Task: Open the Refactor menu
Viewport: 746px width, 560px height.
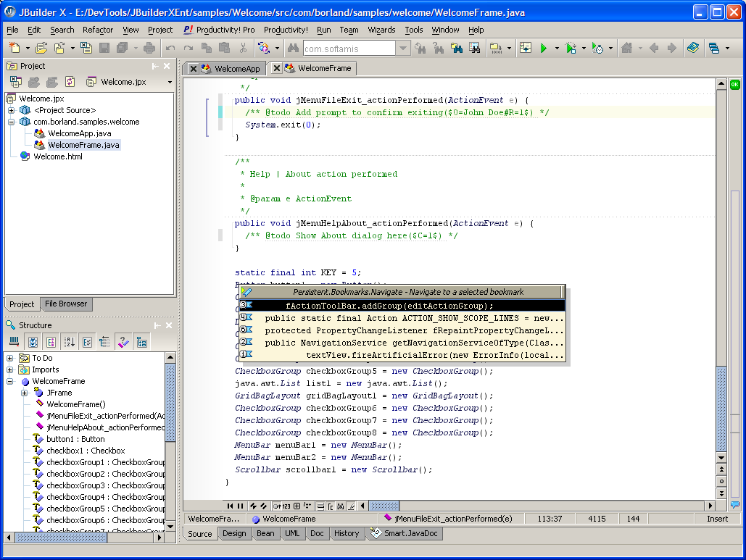Action: 98,30
